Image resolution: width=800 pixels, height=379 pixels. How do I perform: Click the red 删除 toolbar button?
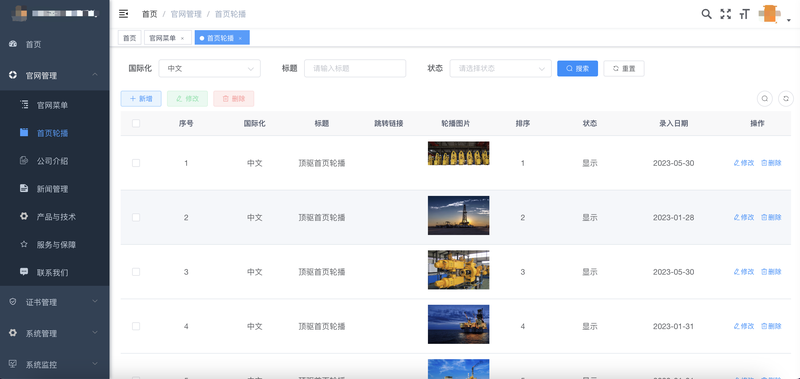click(234, 99)
